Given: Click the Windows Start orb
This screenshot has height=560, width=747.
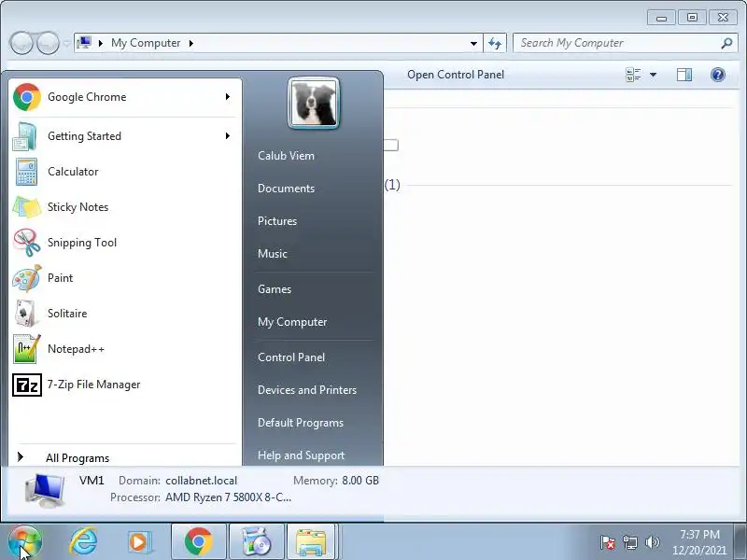Looking at the screenshot, I should click(25, 542).
